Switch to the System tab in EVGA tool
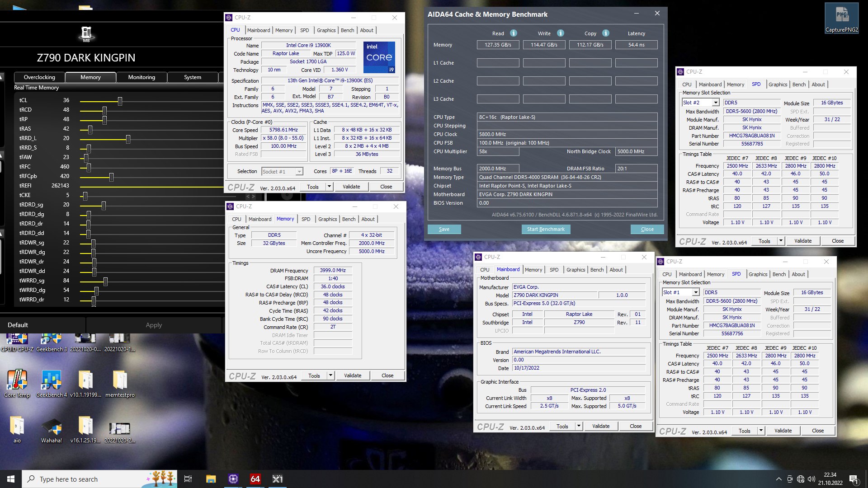 [x=193, y=77]
